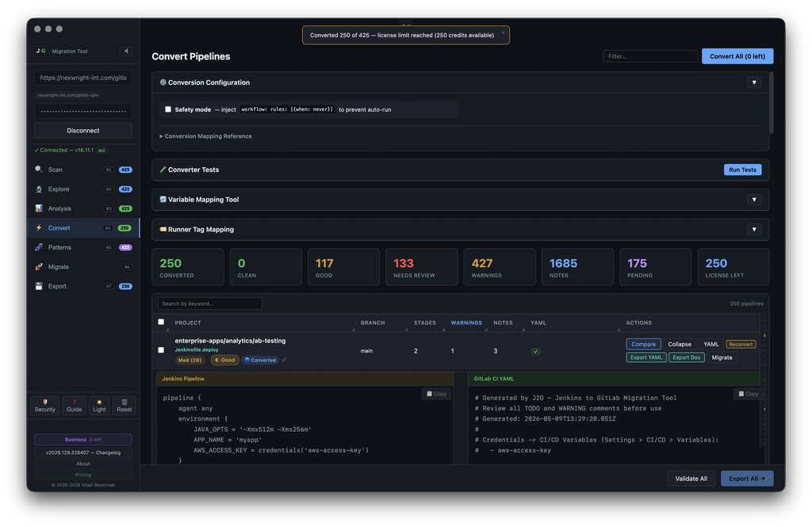Open the Changelog version link
Viewport: 812px width, 527px height.
[82, 453]
